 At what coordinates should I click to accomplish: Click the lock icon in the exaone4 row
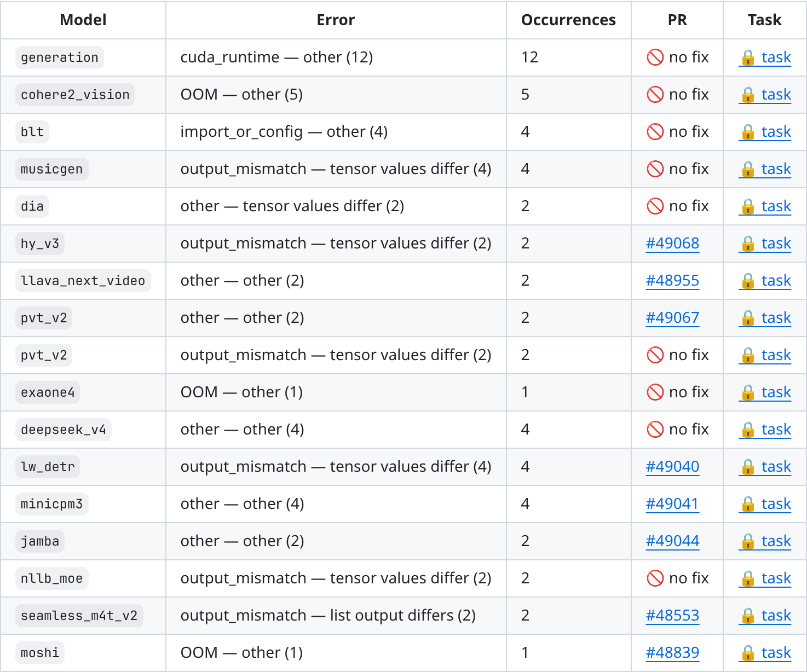(748, 392)
